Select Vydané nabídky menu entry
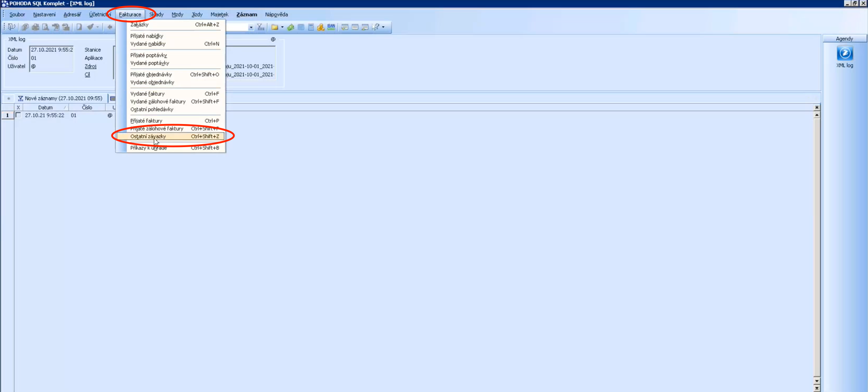Viewport: 868px width, 392px height. pyautogui.click(x=170, y=44)
